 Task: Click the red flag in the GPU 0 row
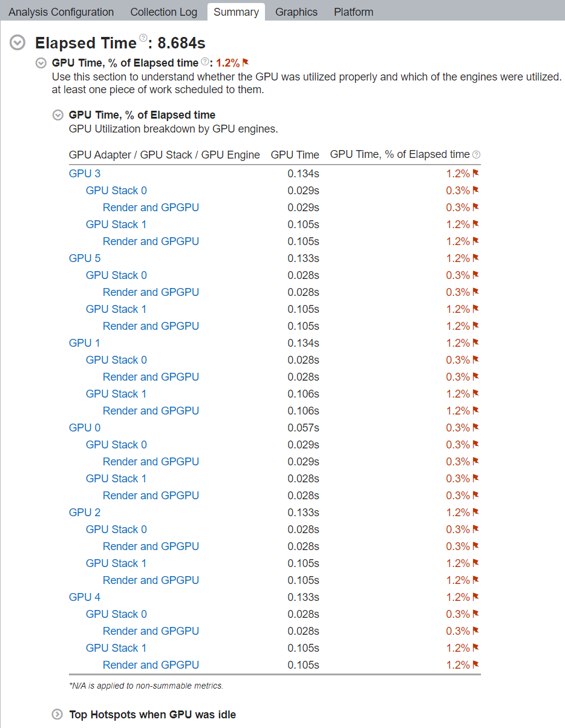(x=475, y=428)
